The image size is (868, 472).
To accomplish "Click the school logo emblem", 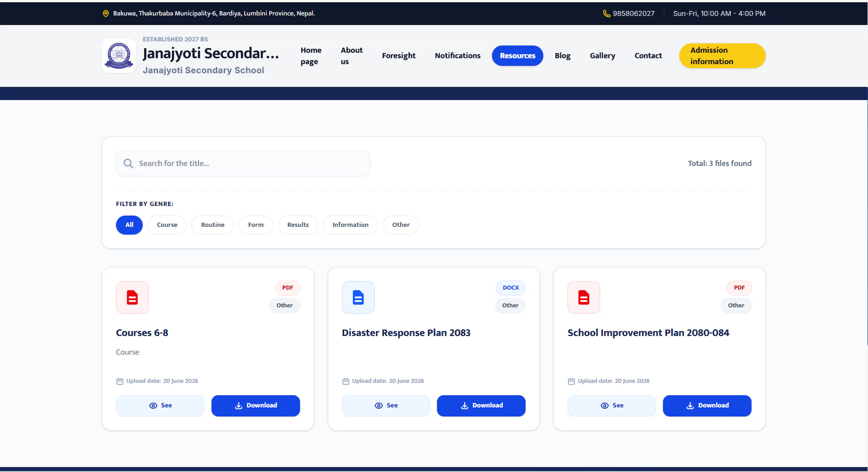I will coord(119,55).
